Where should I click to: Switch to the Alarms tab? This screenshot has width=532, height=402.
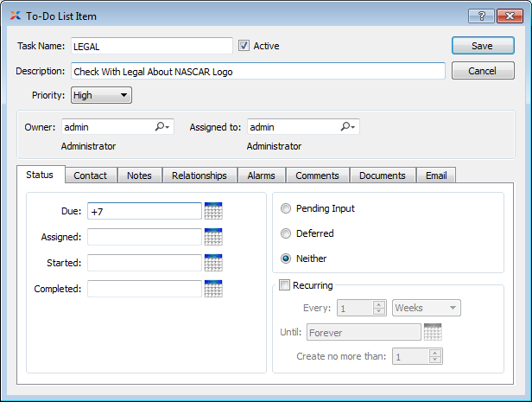point(262,175)
